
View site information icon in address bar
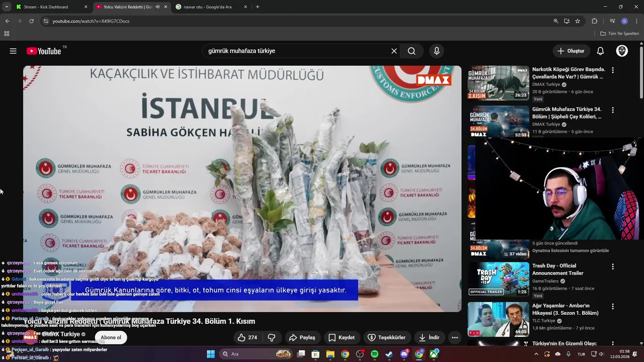pyautogui.click(x=46, y=21)
